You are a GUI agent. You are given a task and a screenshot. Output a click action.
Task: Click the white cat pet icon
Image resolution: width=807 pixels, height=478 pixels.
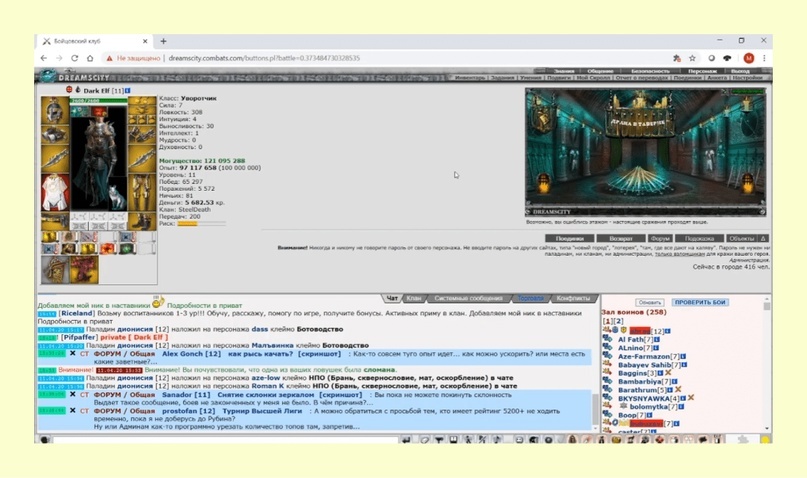point(117,198)
